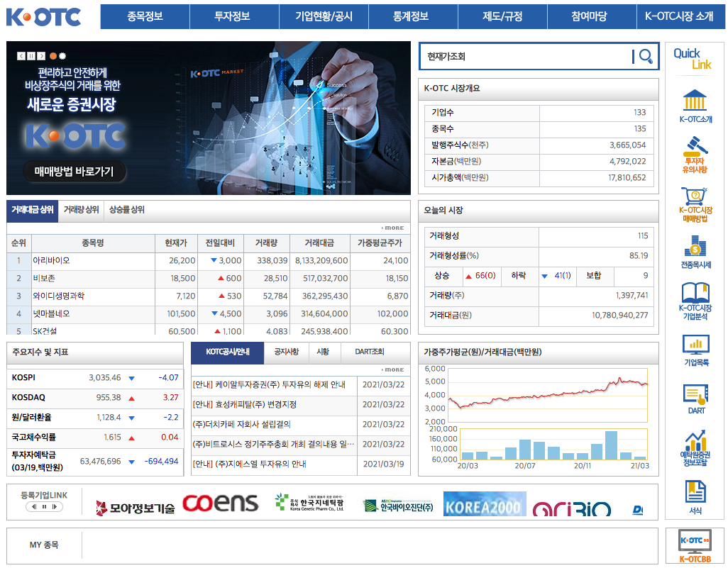Open the 아리바이오 stock row
728x568 pixels.
(208, 261)
